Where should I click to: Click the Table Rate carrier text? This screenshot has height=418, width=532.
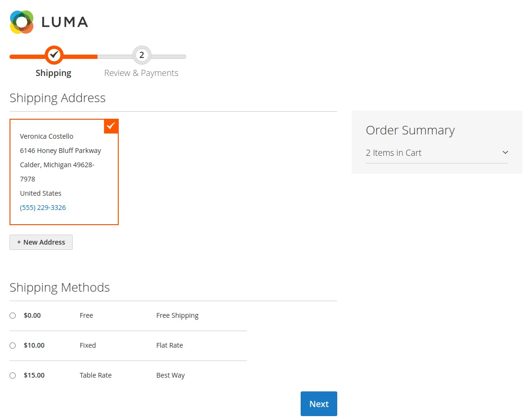[95, 375]
